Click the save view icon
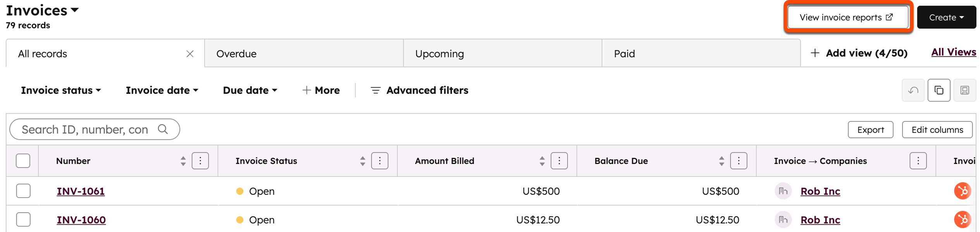The width and height of the screenshot is (980, 232). (x=965, y=90)
